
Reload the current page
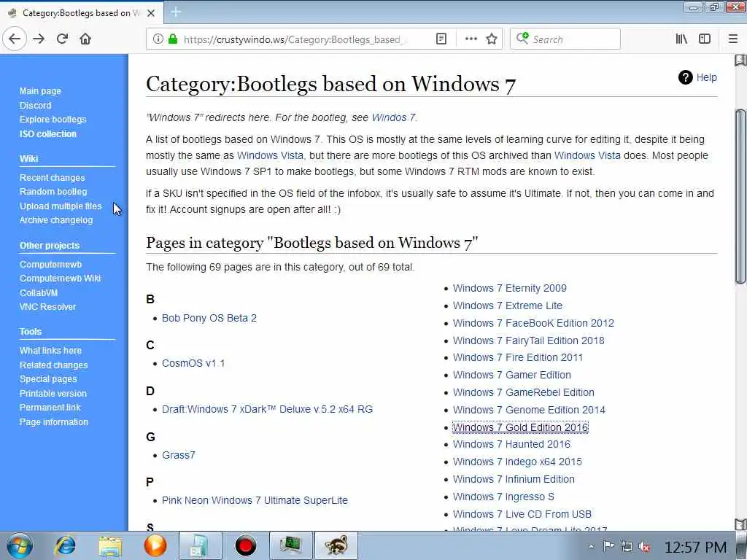coord(62,39)
